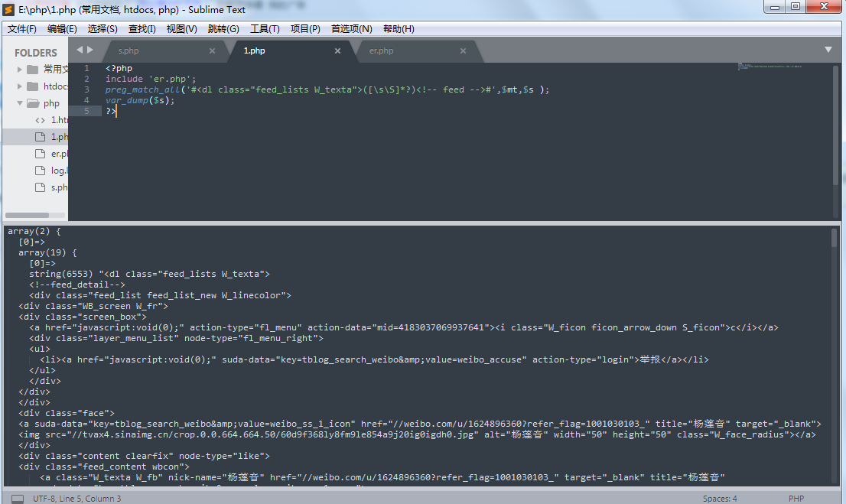Collapse the php folder in sidebar

20,103
